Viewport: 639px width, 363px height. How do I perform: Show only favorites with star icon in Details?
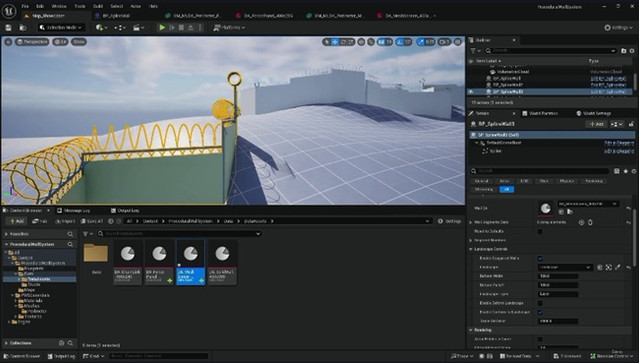[x=626, y=171]
